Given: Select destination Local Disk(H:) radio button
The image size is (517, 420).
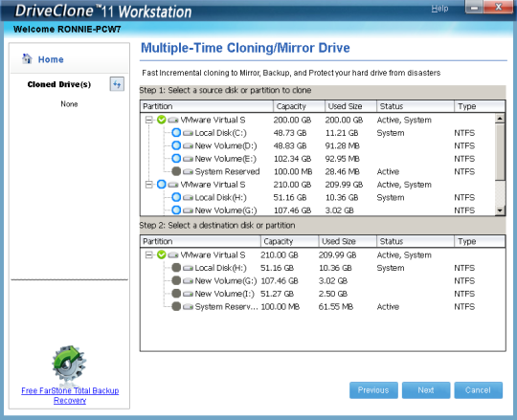Looking at the screenshot, I should point(176,268).
